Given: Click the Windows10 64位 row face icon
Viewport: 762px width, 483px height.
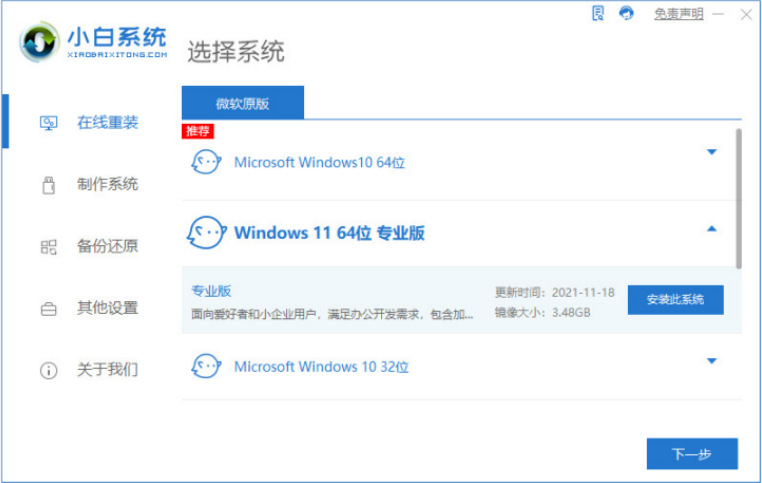Looking at the screenshot, I should pos(206,161).
